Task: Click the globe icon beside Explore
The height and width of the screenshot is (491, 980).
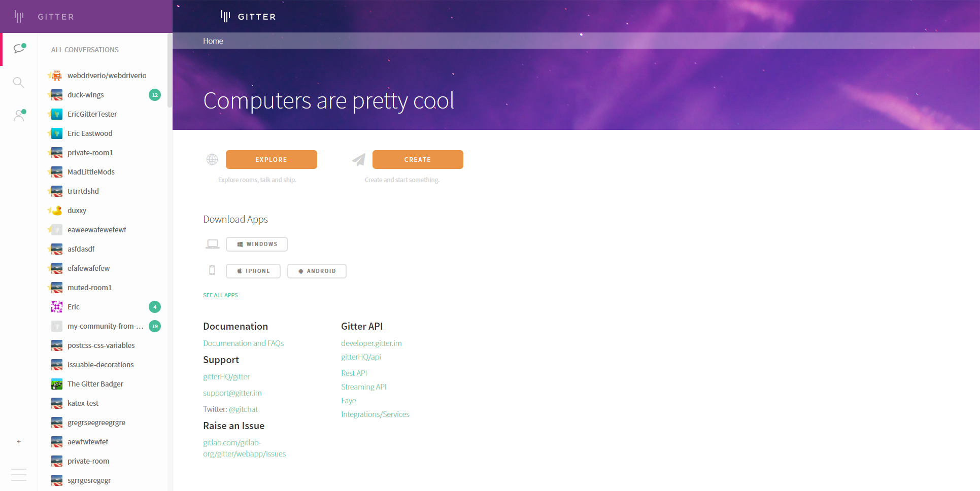Action: point(212,159)
